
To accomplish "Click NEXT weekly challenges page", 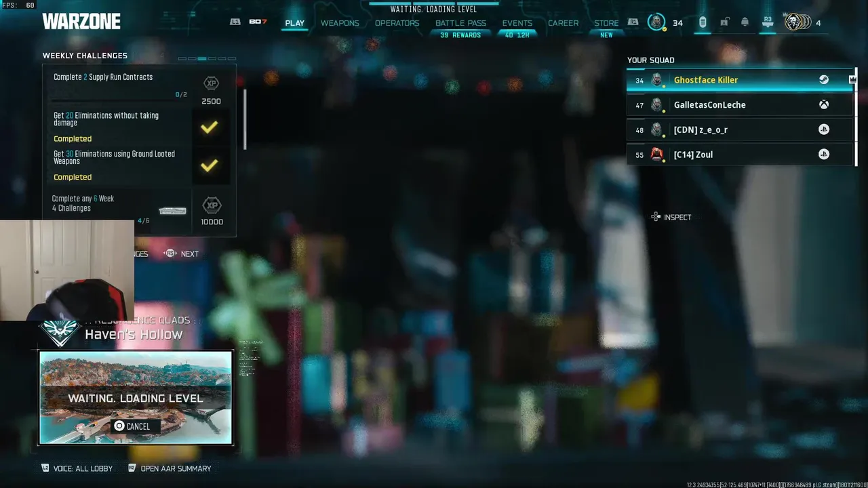I will [182, 253].
